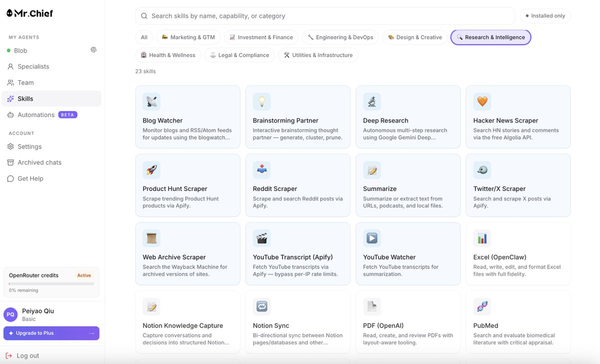Screen dimensions: 600x364
Task: Open the Deep Research skill title
Action: tap(385, 120)
